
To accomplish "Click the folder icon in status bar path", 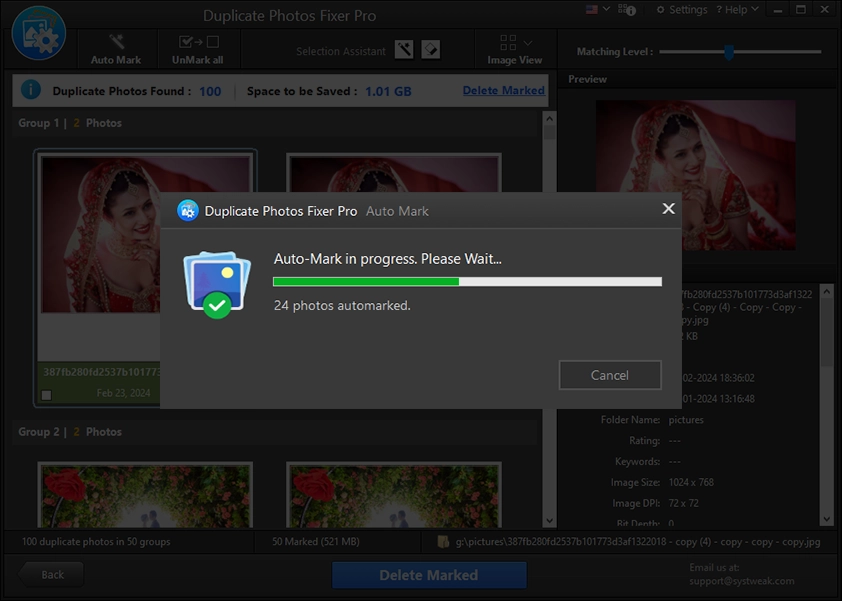I will [x=443, y=541].
